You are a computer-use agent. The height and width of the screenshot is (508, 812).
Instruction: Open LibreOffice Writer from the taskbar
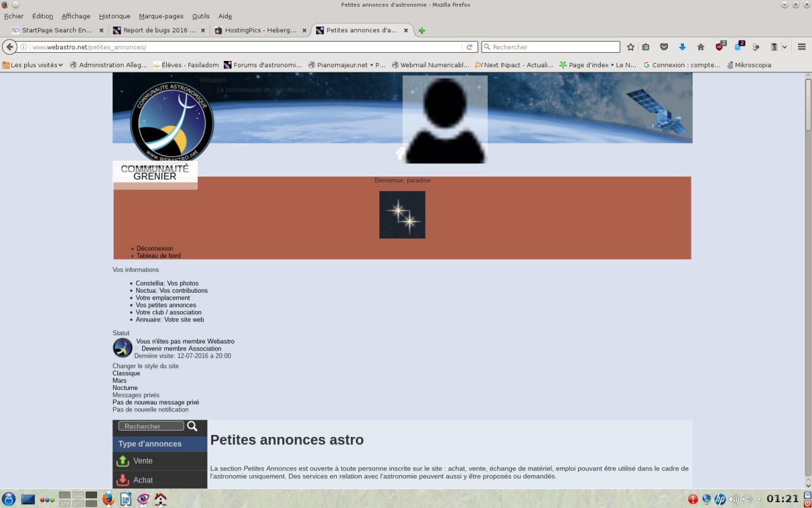126,499
